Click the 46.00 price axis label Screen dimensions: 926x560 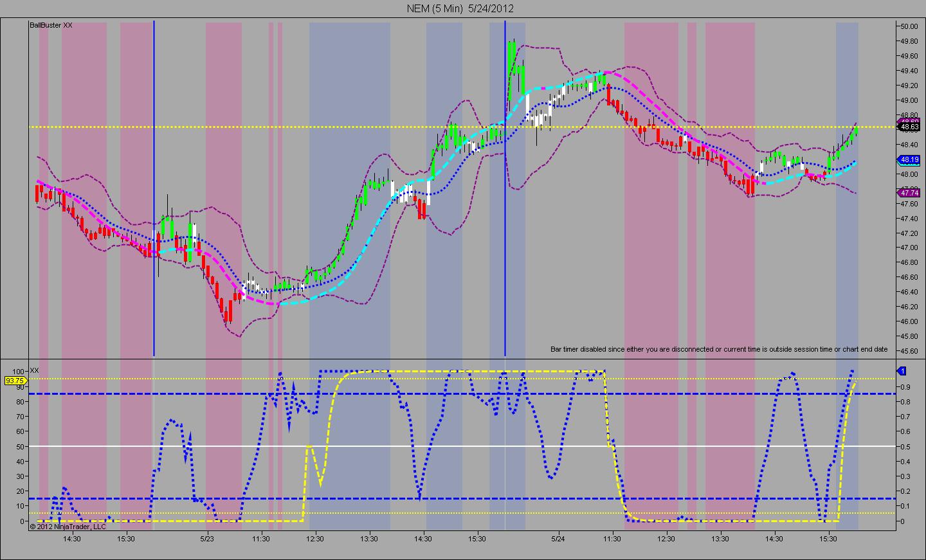coord(909,321)
